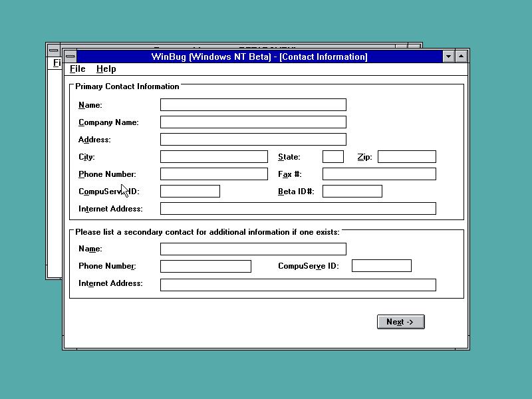The image size is (532, 399).
Task: Click secondary contact CompuServe ID field
Action: 381,265
